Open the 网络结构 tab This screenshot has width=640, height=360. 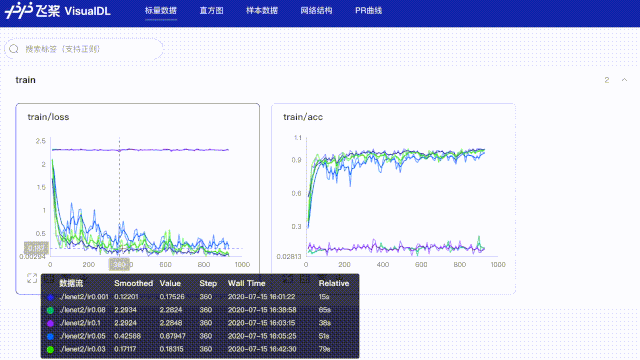point(316,11)
